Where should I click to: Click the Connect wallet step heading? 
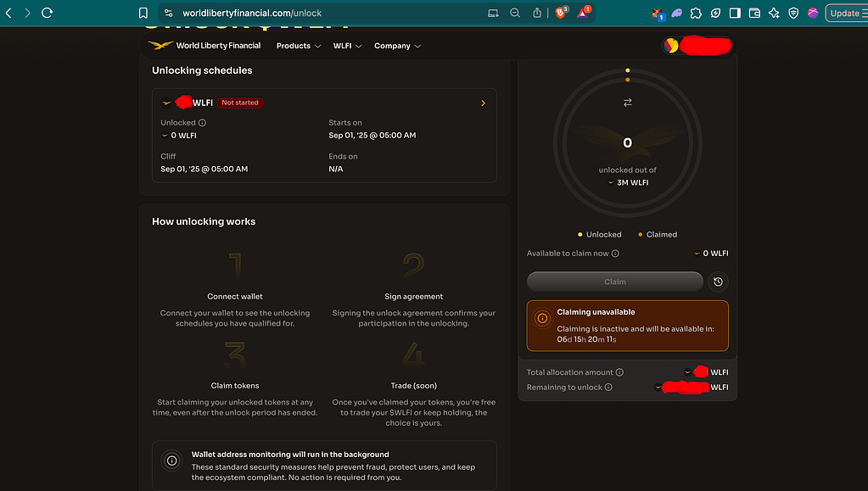tap(235, 297)
